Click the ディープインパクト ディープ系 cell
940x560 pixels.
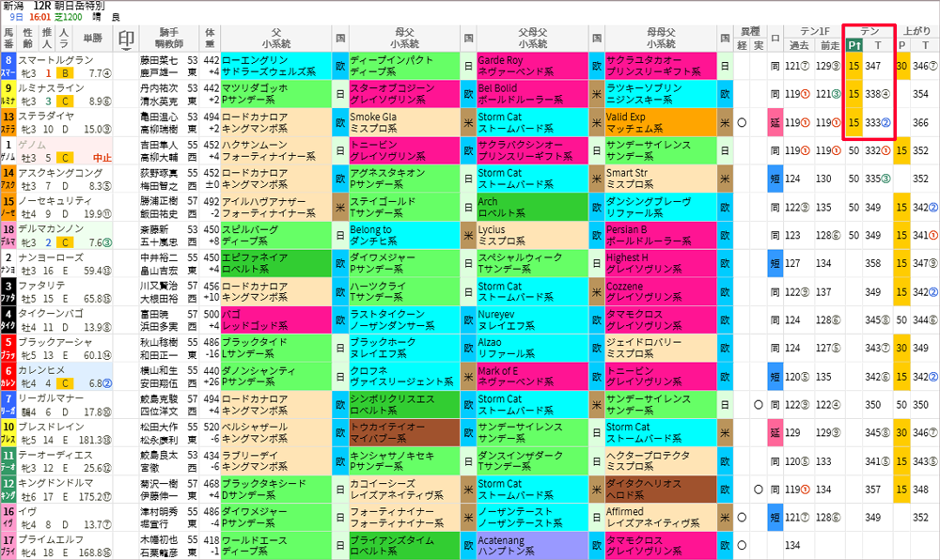(x=404, y=66)
